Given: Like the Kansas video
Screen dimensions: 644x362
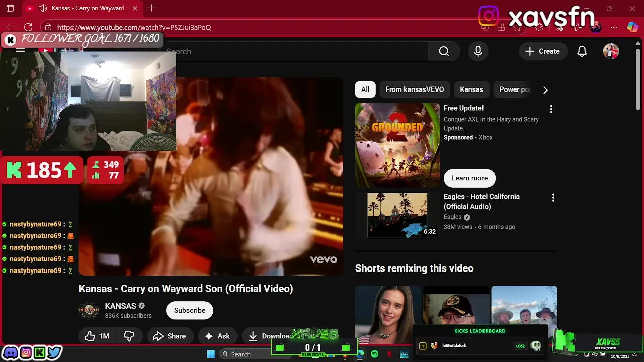Looking at the screenshot, I should tap(97, 336).
